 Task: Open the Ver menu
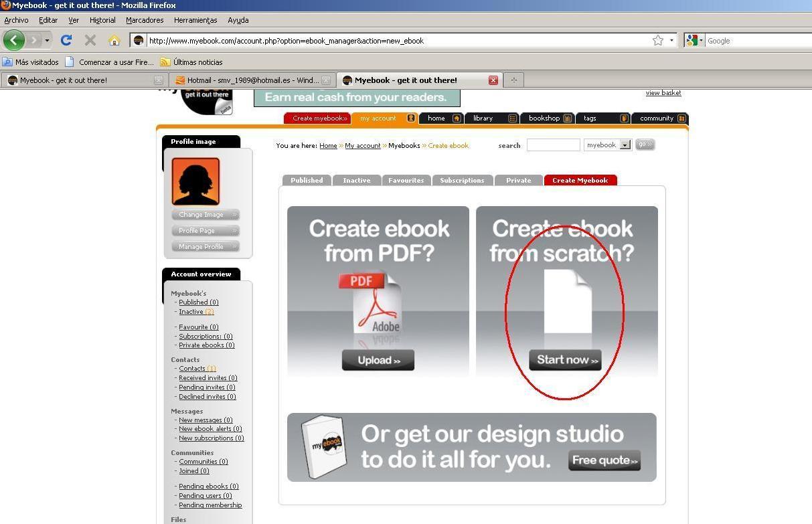tap(74, 20)
